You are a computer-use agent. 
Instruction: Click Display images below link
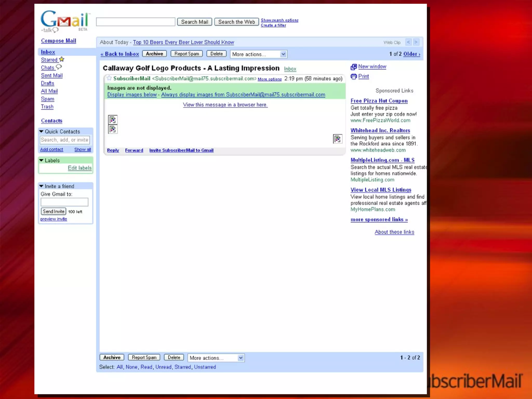pyautogui.click(x=132, y=95)
